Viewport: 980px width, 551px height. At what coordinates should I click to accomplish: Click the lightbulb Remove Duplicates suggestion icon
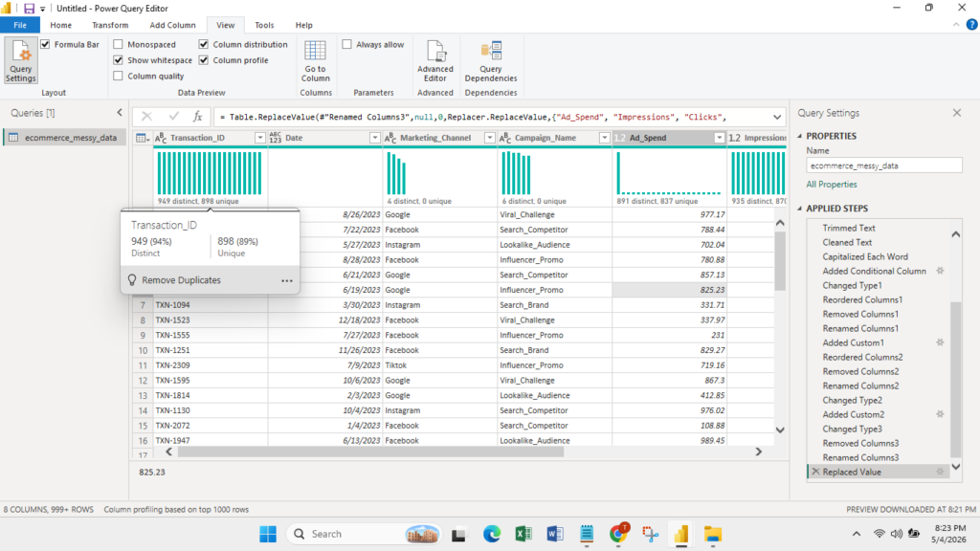tap(132, 280)
